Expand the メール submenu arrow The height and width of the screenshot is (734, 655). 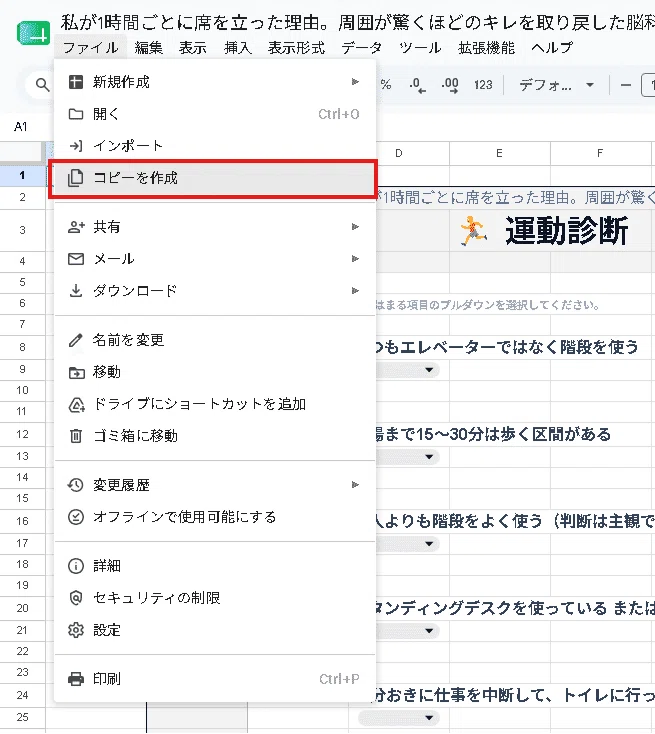point(355,259)
